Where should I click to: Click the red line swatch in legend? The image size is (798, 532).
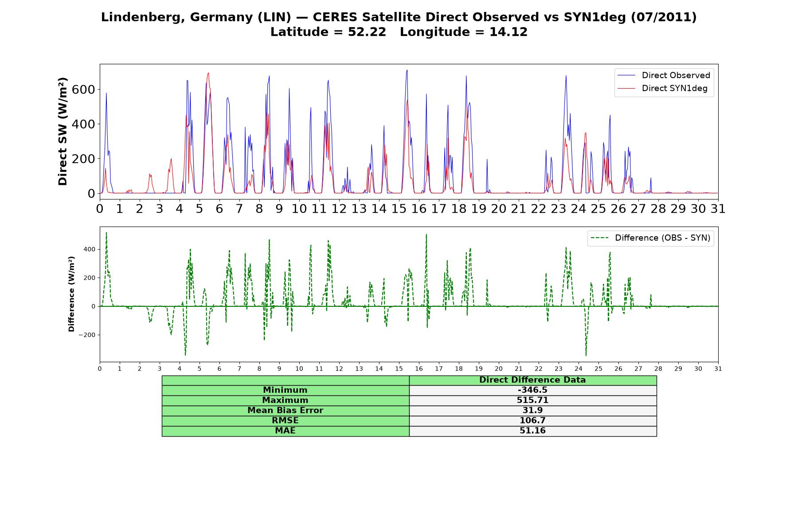pos(626,88)
